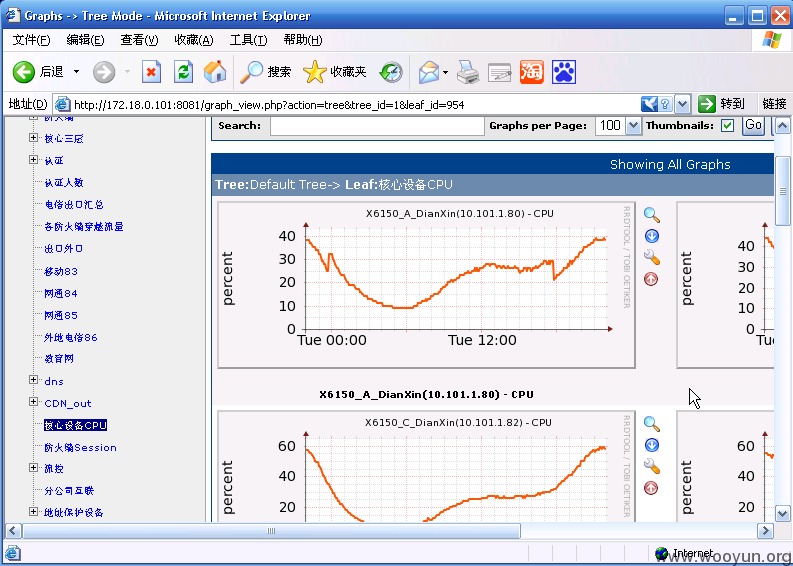Click red up arrow beside X6150_A_DianXin graph

pyautogui.click(x=651, y=279)
